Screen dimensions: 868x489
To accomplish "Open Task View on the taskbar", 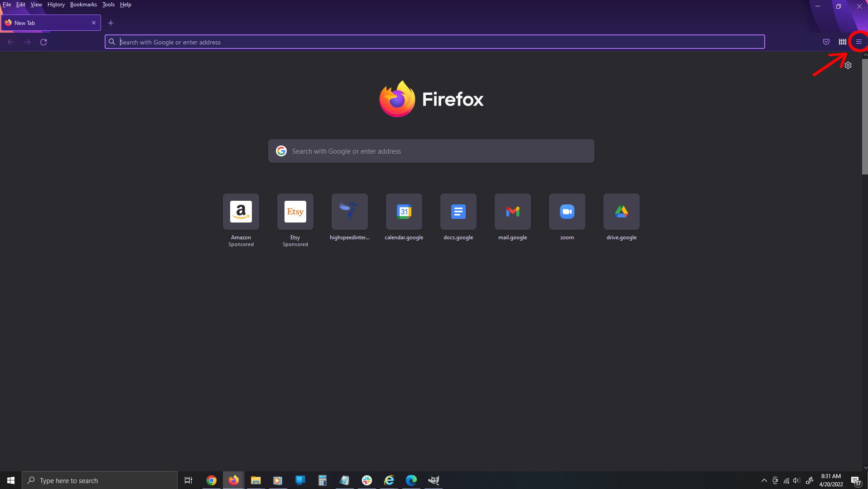I will [188, 480].
